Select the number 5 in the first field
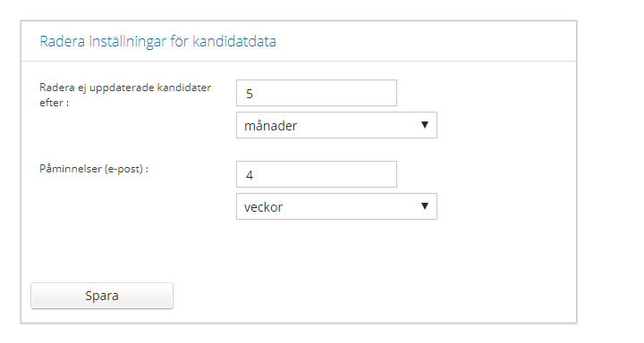The width and height of the screenshot is (644, 343). 250,94
